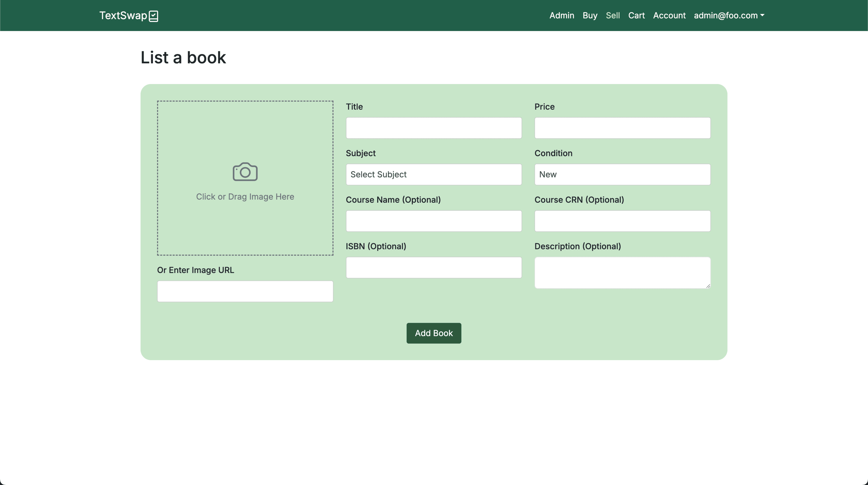Focus the Image URL input field
868x485 pixels.
pos(245,291)
